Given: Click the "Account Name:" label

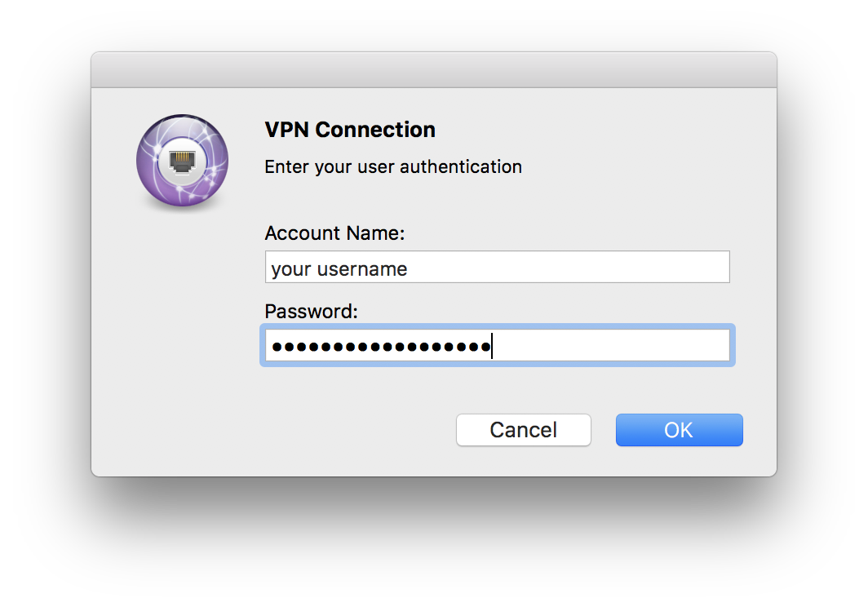Looking at the screenshot, I should 334,233.
